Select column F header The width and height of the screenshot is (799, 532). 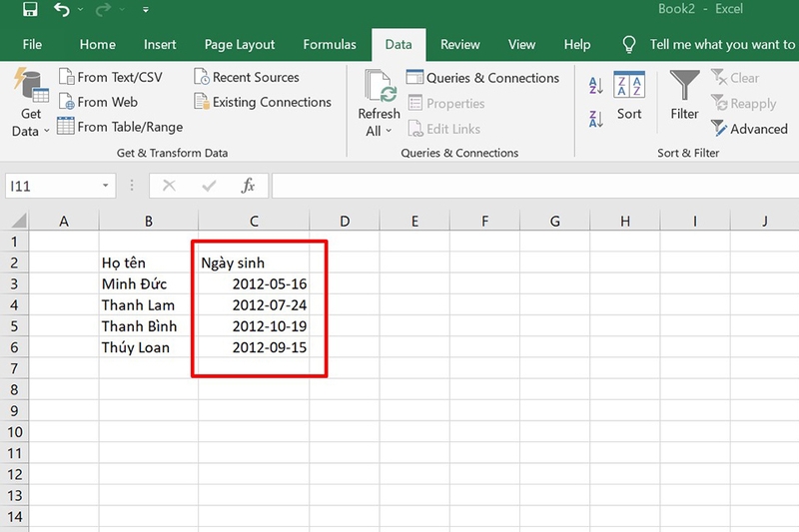(x=484, y=221)
